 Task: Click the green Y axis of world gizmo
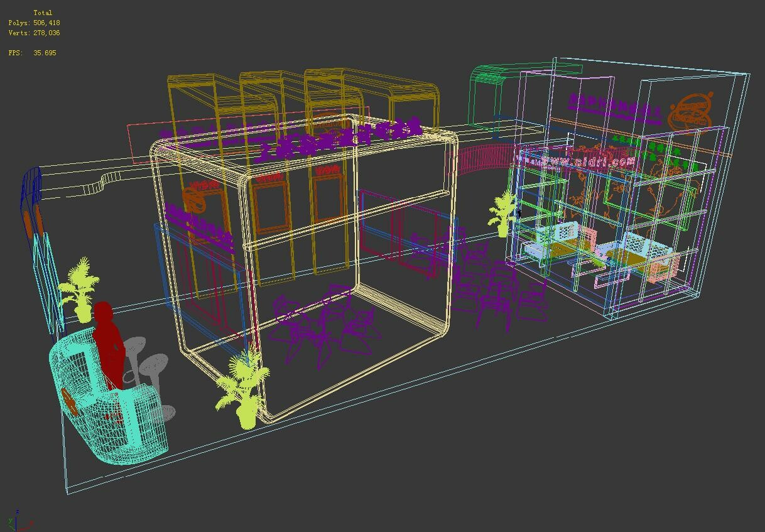(x=9, y=521)
